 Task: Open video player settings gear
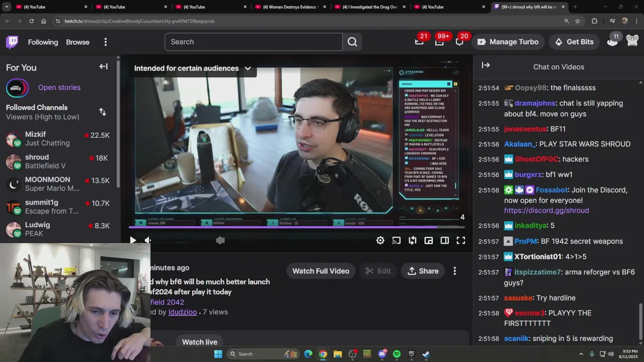[x=380, y=241]
